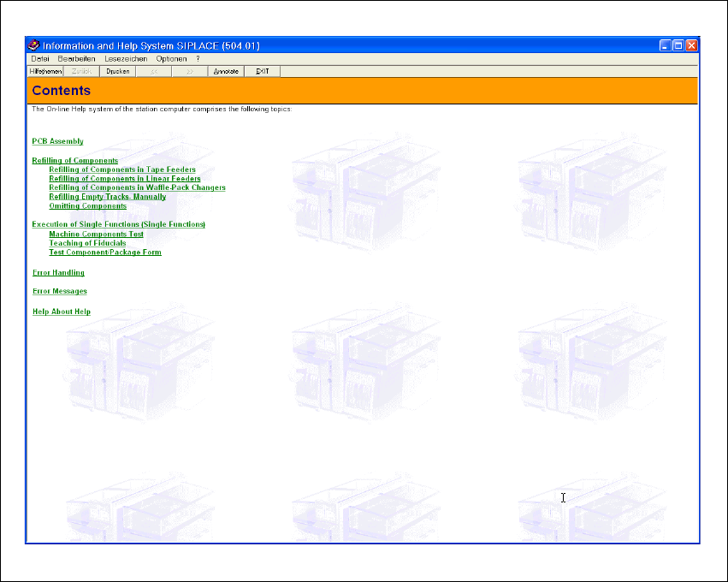The width and height of the screenshot is (728, 582).
Task: Click the greyed Zurück button
Action: [81, 71]
